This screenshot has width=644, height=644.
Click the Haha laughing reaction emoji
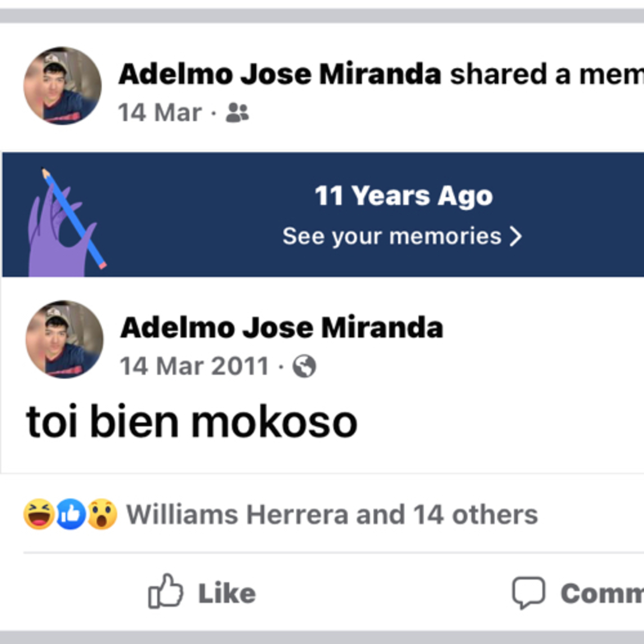click(x=39, y=514)
